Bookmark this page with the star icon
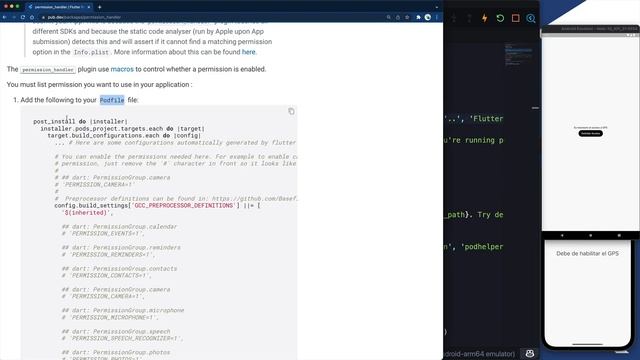Viewport: 640px width, 360px height. click(407, 17)
